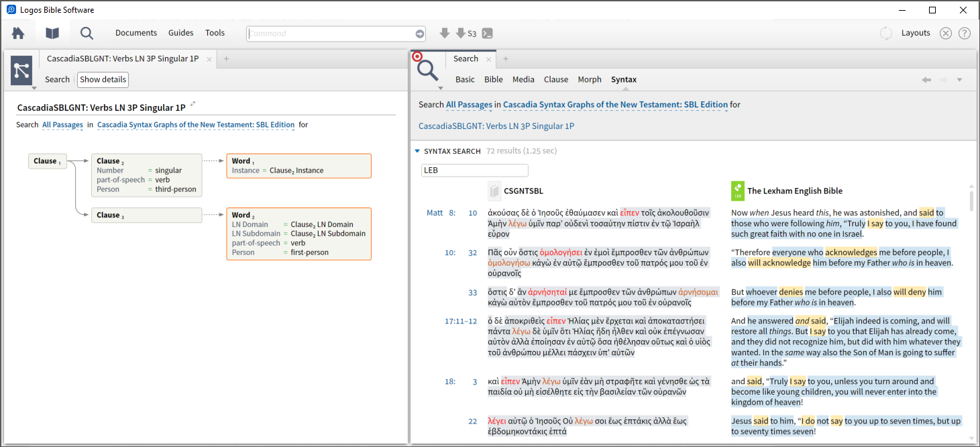The image size is (980, 447).
Task: Select the Syntax search tab
Action: coord(624,79)
